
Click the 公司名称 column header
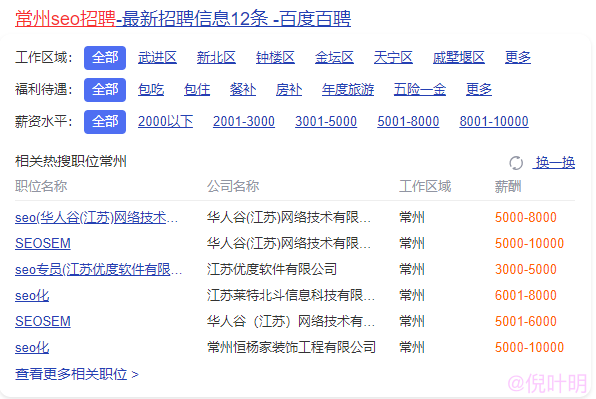pyautogui.click(x=233, y=186)
